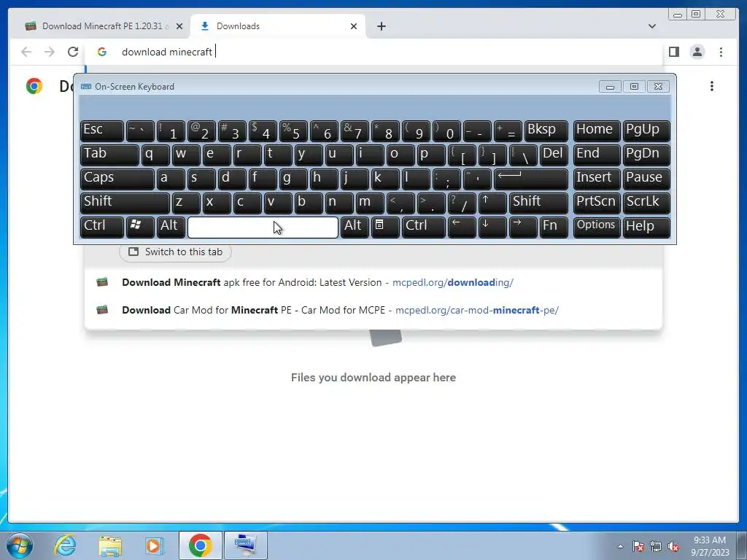Open On-Screen Keyboard Help
747x560 pixels.
[646, 227]
